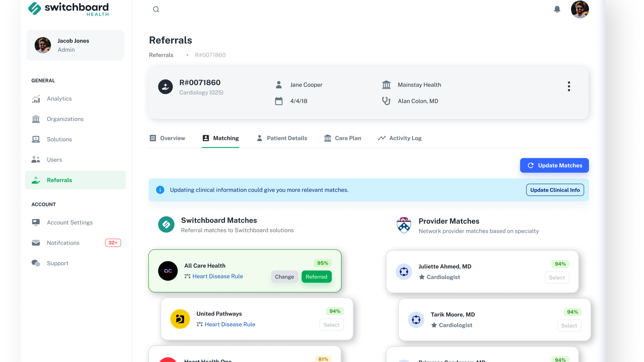The width and height of the screenshot is (644, 362).
Task: Click the Referrals hand icon in the sidebar
Action: 36,180
